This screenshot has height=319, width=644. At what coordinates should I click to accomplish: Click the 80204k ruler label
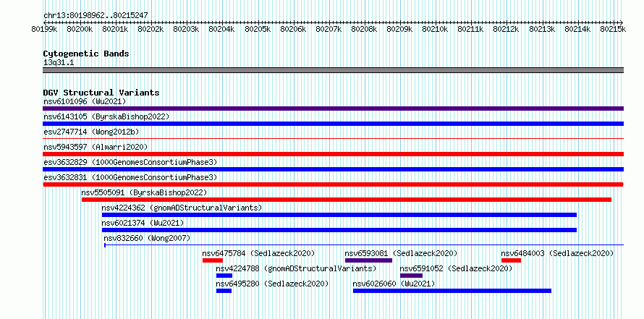[221, 29]
